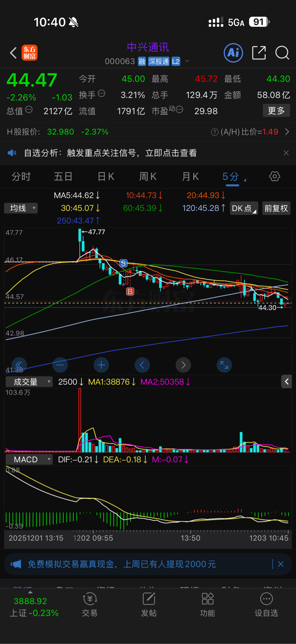The height and width of the screenshot is (644, 296).
Task: Tap 设自选 in bottom bar
Action: coord(266,605)
